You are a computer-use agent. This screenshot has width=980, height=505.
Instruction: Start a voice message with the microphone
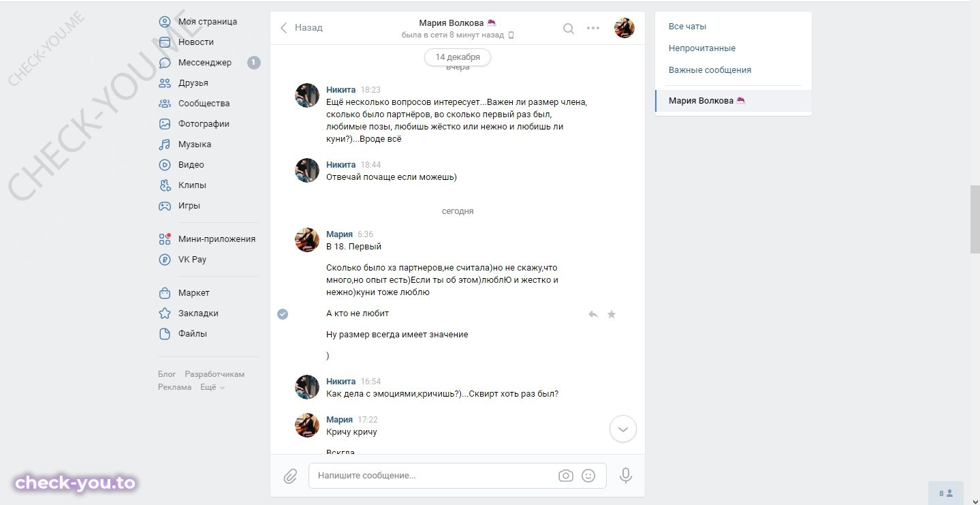pyautogui.click(x=626, y=476)
